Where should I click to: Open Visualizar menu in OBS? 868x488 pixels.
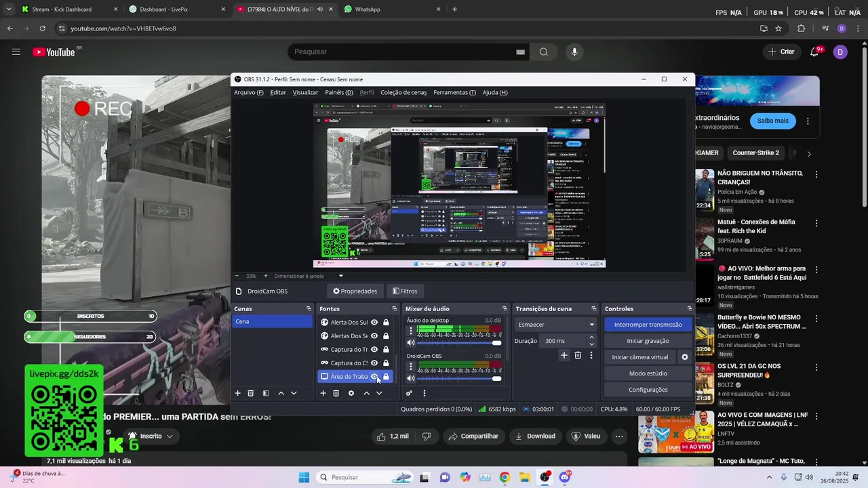click(x=305, y=93)
